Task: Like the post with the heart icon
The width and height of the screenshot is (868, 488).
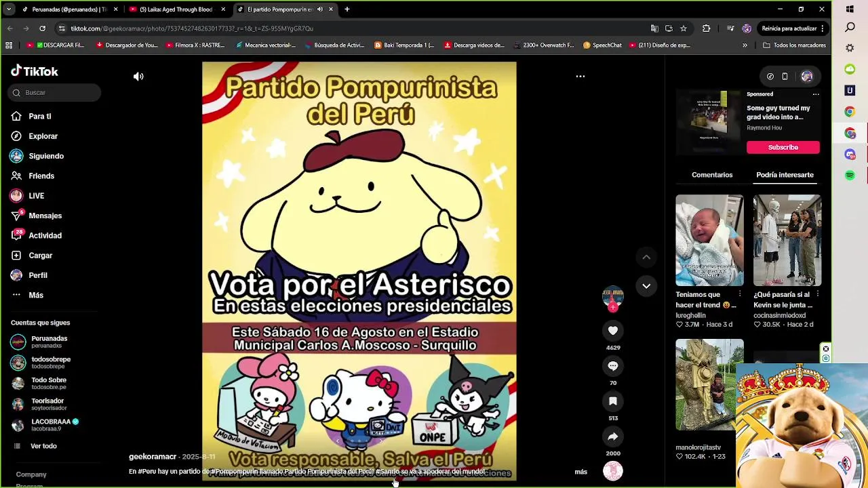Action: (x=613, y=330)
